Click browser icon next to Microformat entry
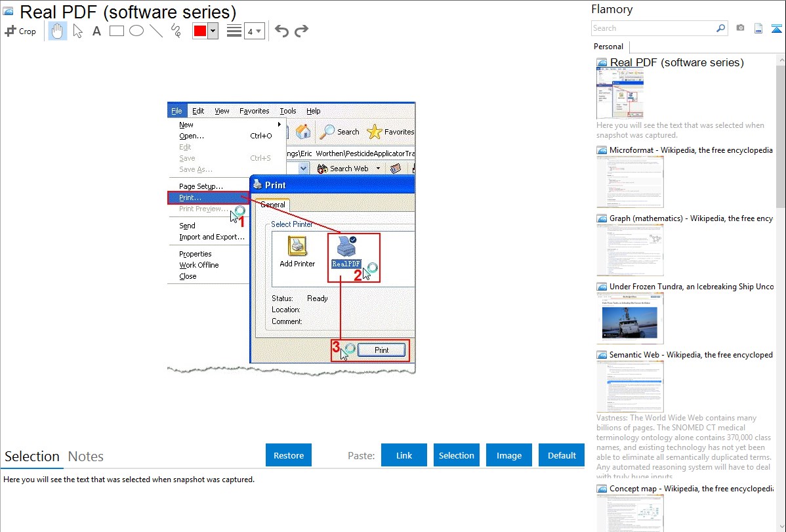Screen dimensions: 786x532 coord(602,150)
